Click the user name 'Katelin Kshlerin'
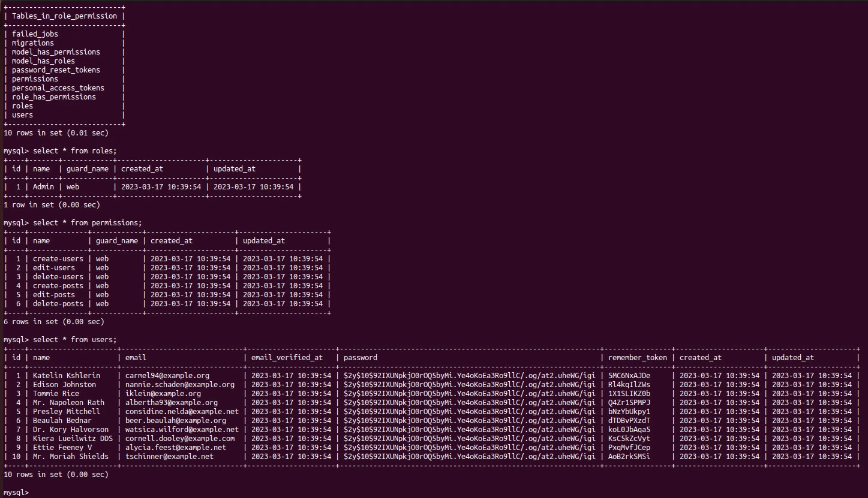This screenshot has width=868, height=498. 66,376
